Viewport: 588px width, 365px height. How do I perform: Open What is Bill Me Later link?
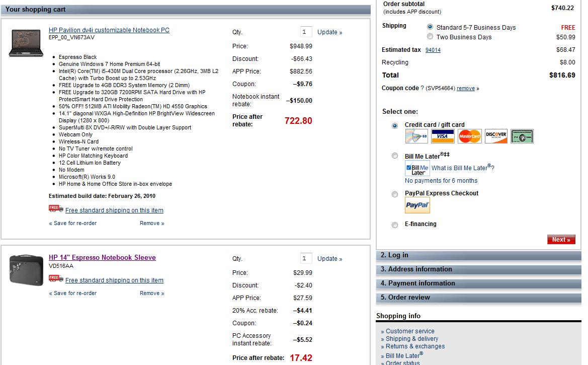pyautogui.click(x=463, y=168)
